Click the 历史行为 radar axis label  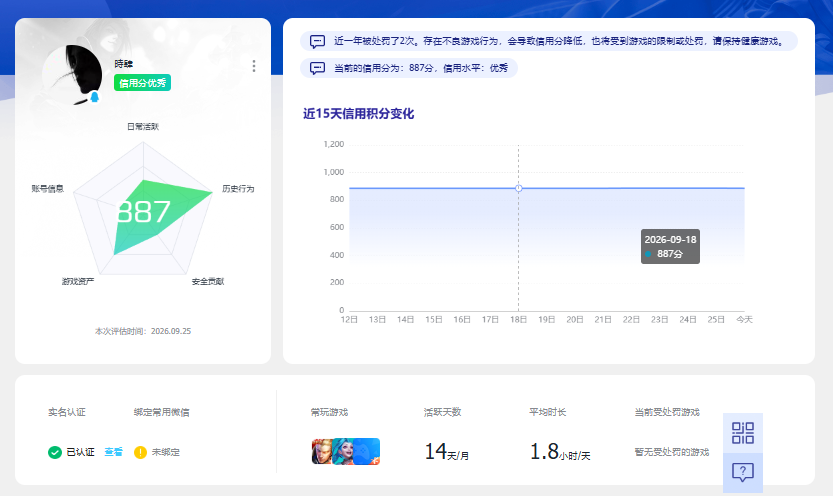tap(238, 189)
